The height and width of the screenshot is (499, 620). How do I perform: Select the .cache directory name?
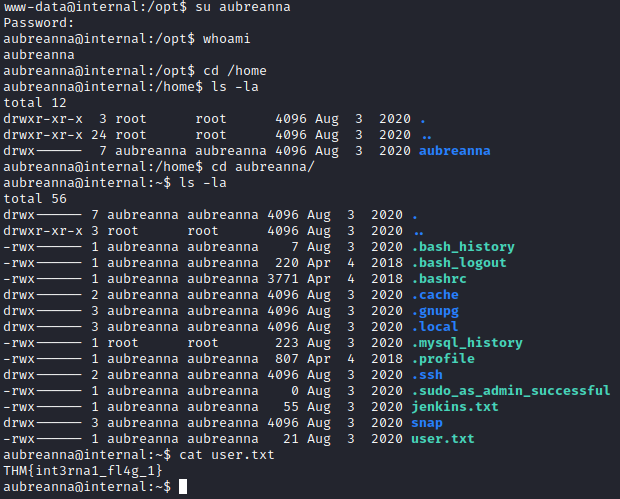click(x=437, y=294)
